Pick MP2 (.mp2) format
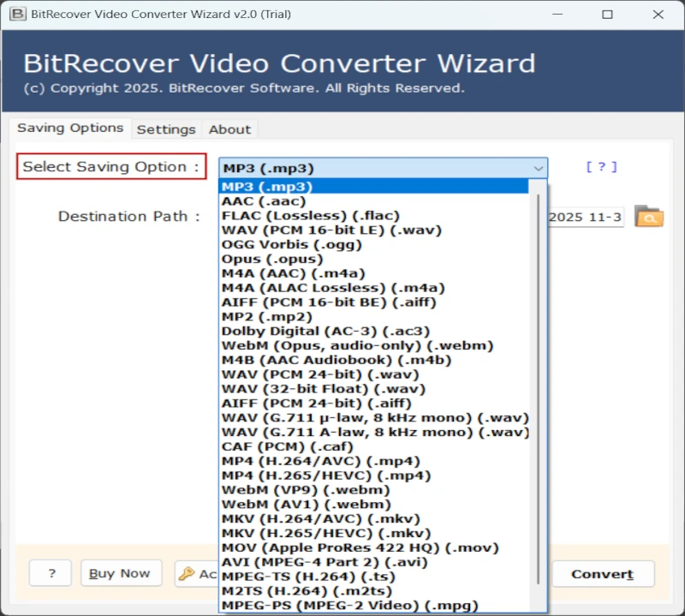The width and height of the screenshot is (685, 616). point(373,316)
